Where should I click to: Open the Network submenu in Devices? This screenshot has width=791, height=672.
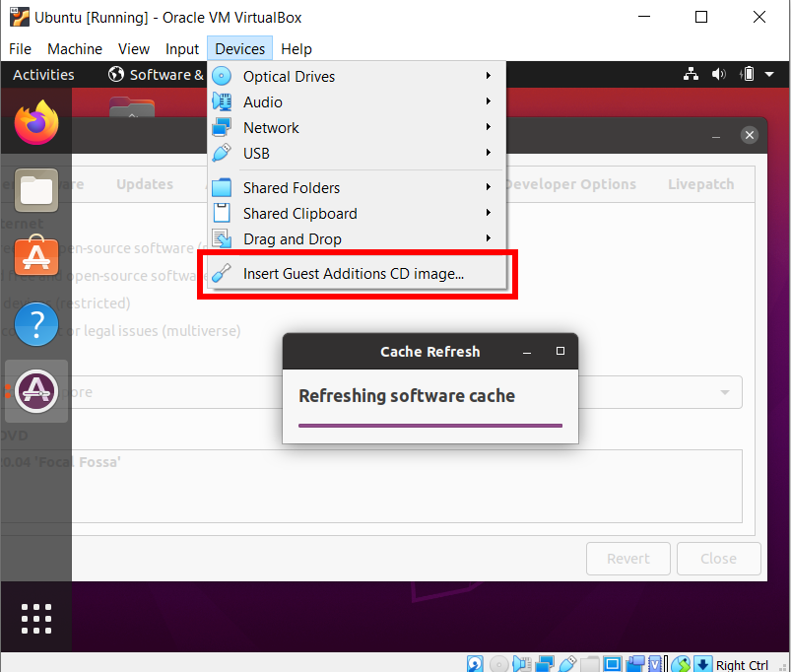coord(357,128)
